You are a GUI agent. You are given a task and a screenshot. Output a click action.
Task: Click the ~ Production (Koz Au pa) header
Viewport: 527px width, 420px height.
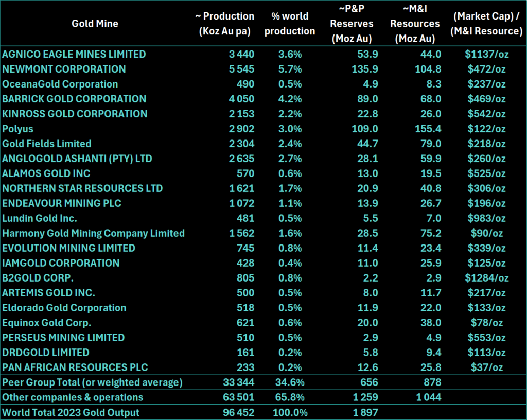(x=225, y=24)
